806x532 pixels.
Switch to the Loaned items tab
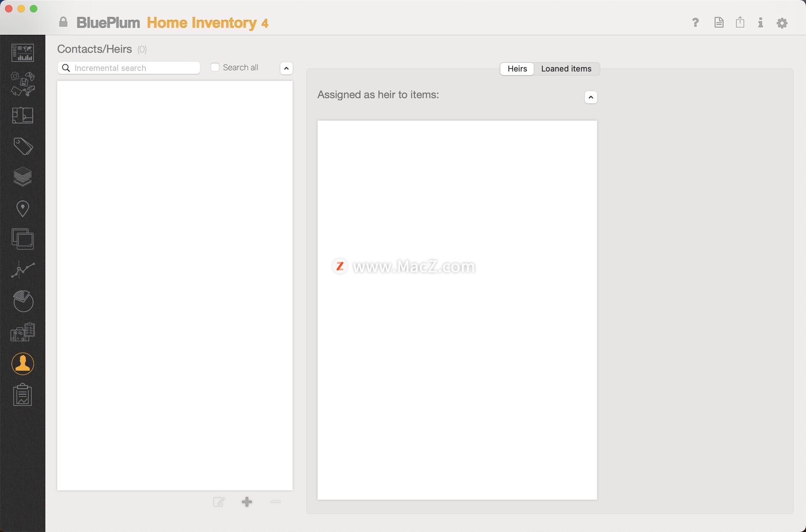click(566, 69)
